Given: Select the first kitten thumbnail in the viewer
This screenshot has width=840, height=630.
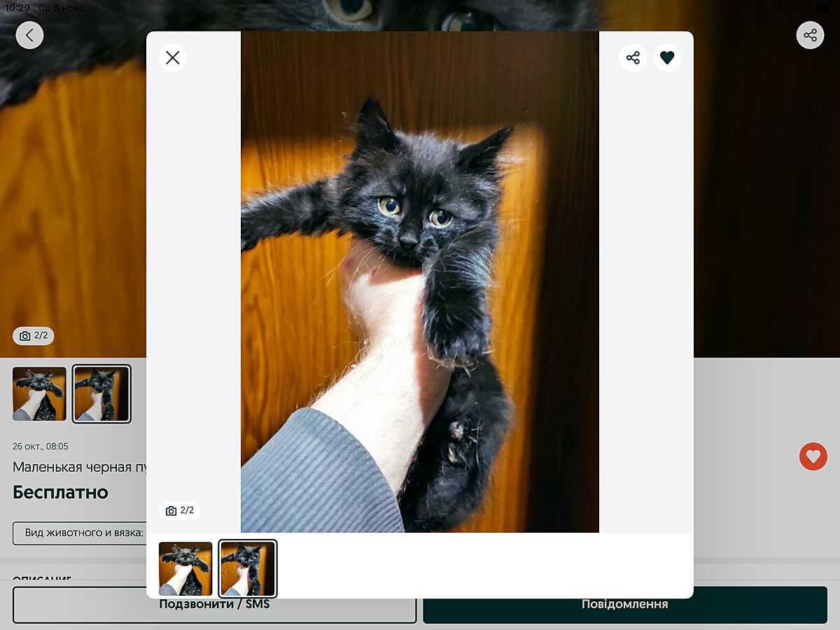Looking at the screenshot, I should 185,568.
